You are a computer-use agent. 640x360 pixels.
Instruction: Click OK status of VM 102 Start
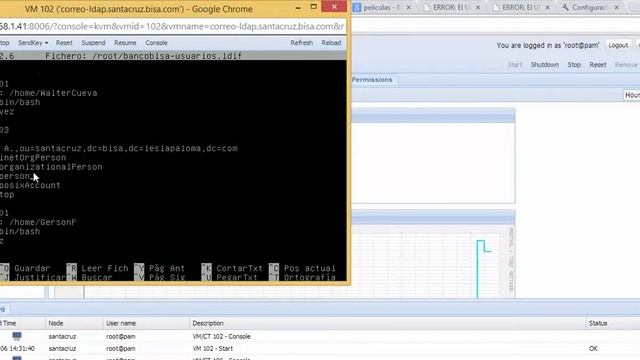(593, 349)
